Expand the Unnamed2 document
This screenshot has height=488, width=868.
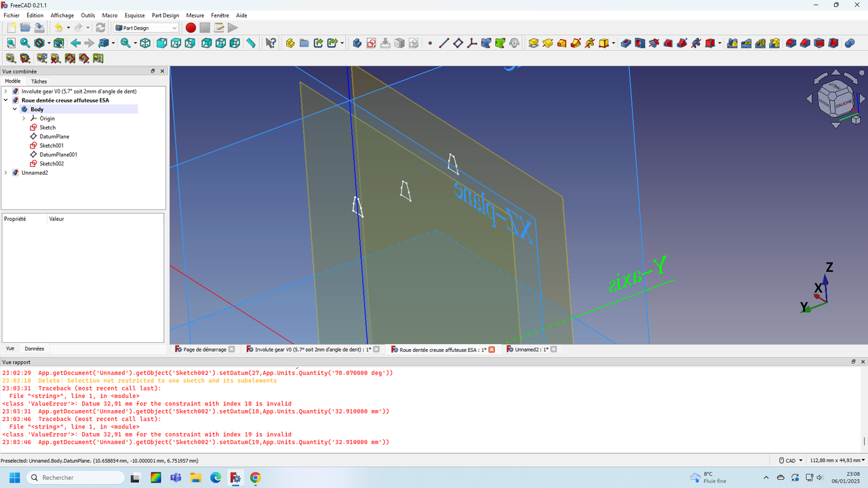pos(6,172)
